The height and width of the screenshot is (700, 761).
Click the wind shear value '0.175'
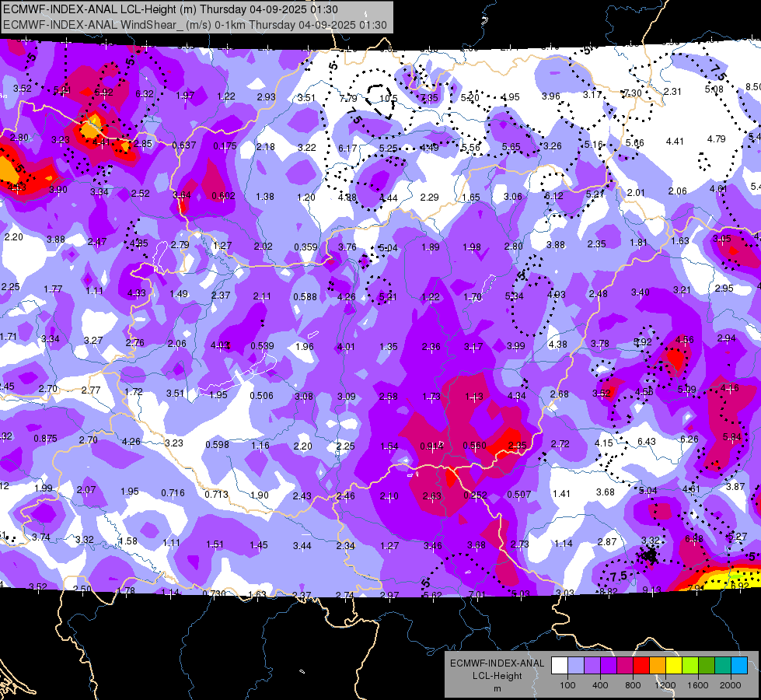point(225,145)
